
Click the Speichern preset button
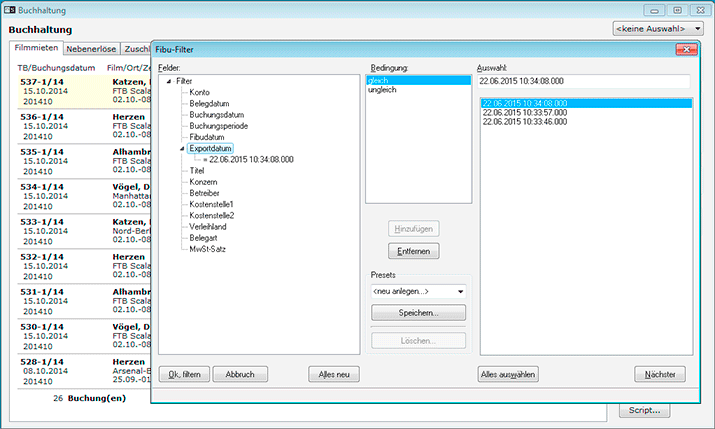tap(418, 313)
